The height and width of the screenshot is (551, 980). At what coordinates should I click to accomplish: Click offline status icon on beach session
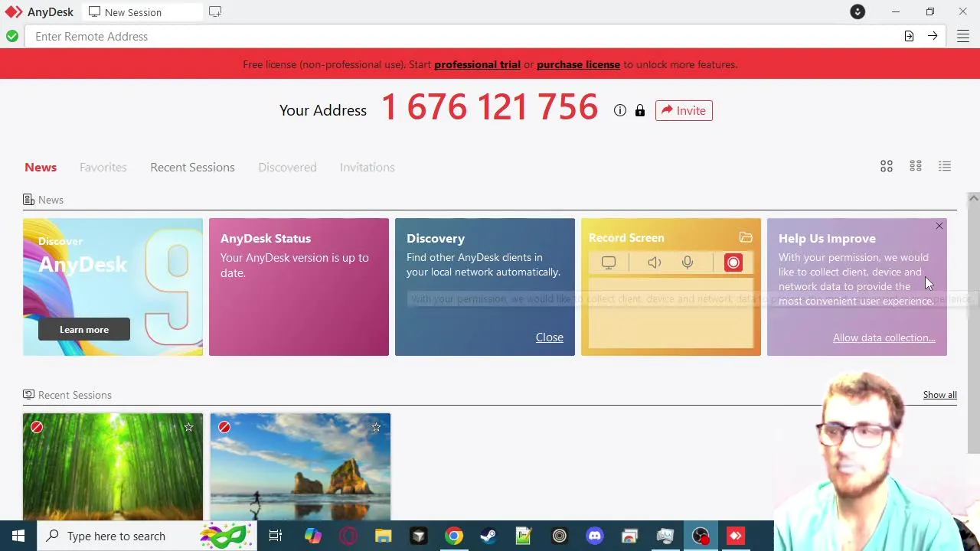(224, 427)
